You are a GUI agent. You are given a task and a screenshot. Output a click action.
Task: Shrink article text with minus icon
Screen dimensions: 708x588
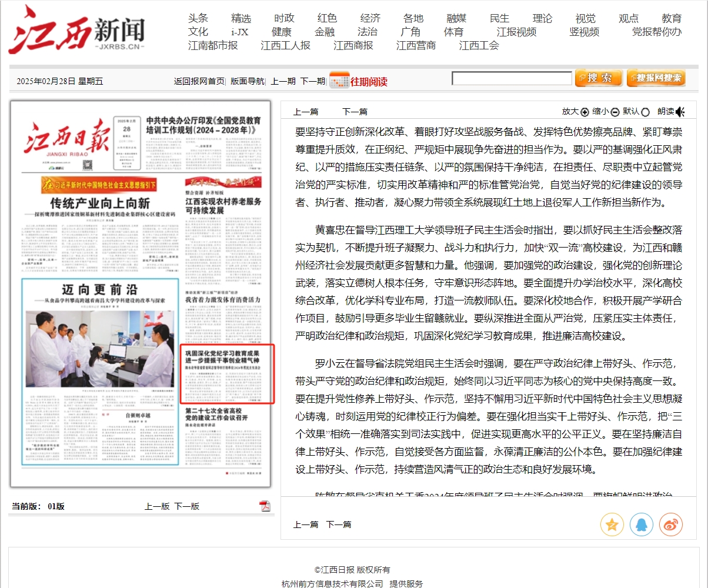(x=615, y=112)
